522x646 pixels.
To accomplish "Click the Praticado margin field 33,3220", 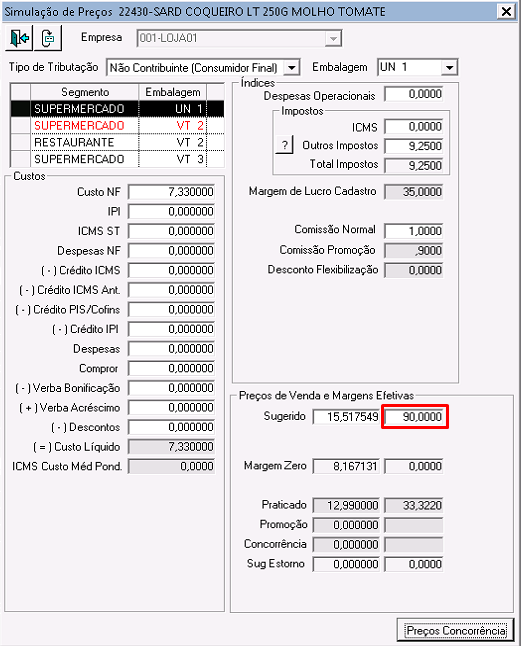I will tap(414, 506).
